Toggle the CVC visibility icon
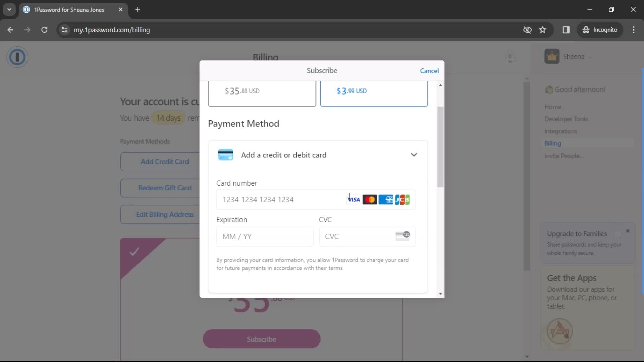Viewport: 644px width, 362px height. (403, 235)
